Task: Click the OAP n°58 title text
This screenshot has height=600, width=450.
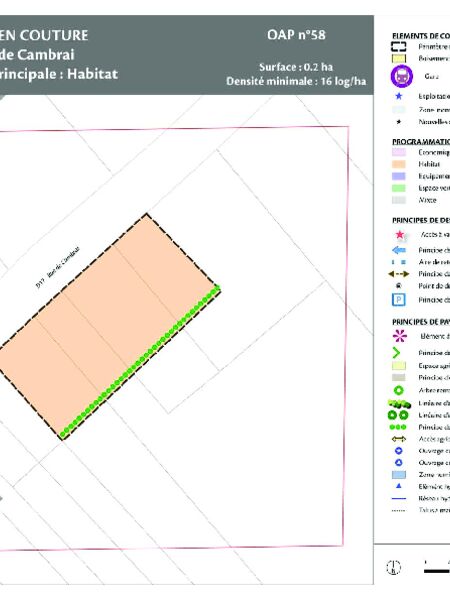Action: click(296, 35)
